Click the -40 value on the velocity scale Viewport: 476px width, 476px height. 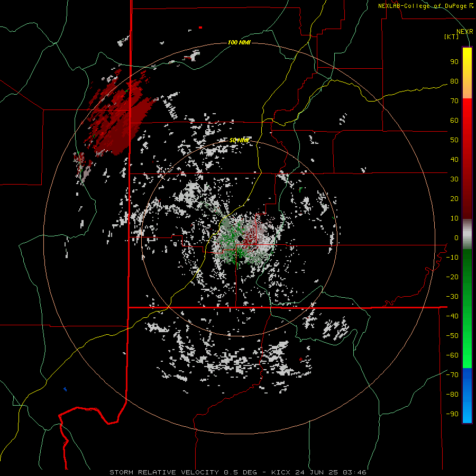click(452, 316)
